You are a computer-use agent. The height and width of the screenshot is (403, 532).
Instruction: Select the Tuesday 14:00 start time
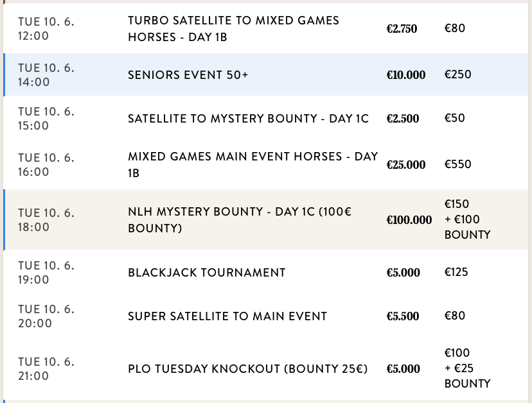tap(46, 74)
